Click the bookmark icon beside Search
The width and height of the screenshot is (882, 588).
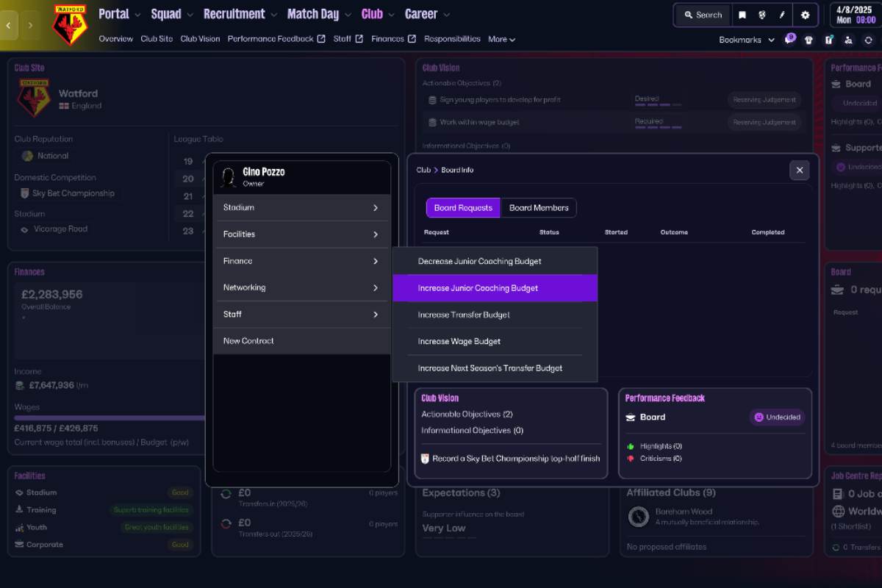pos(742,15)
